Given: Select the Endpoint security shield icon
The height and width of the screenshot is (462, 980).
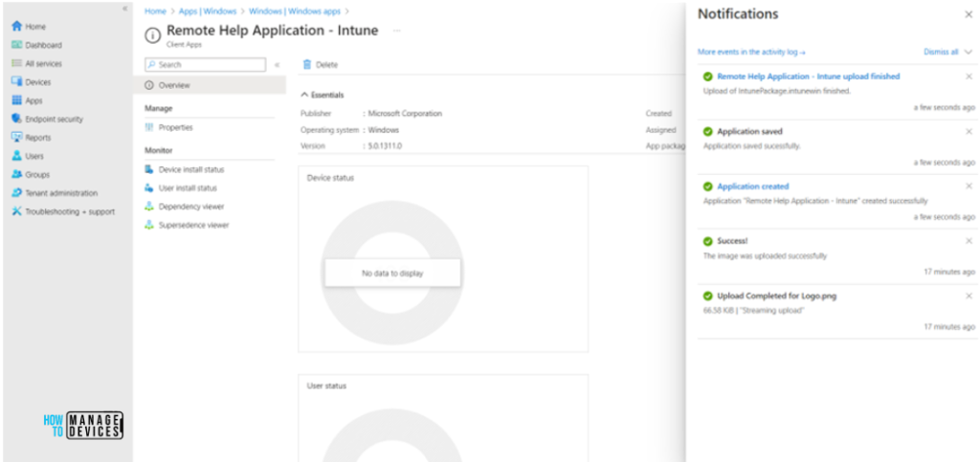Looking at the screenshot, I should click(17, 119).
